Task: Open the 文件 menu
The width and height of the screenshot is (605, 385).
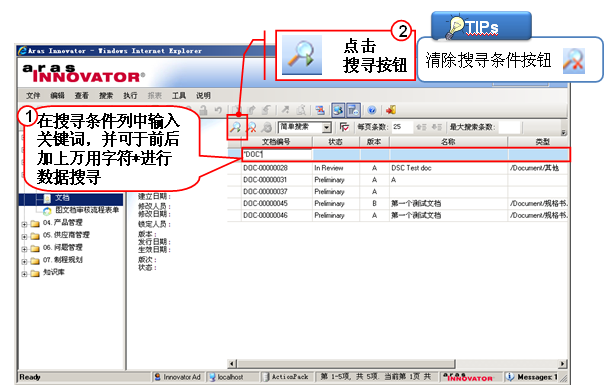Action: pyautogui.click(x=33, y=95)
